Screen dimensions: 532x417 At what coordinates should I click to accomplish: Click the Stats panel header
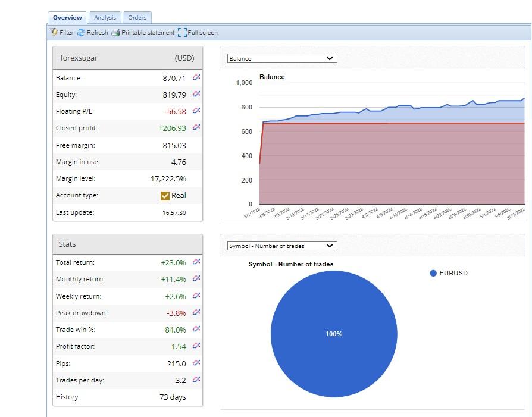point(127,244)
